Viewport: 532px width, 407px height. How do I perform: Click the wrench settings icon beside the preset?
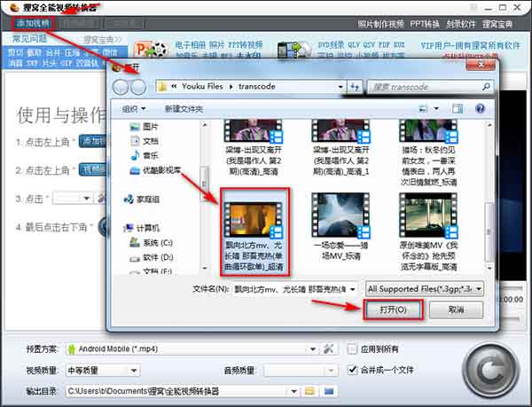328,348
